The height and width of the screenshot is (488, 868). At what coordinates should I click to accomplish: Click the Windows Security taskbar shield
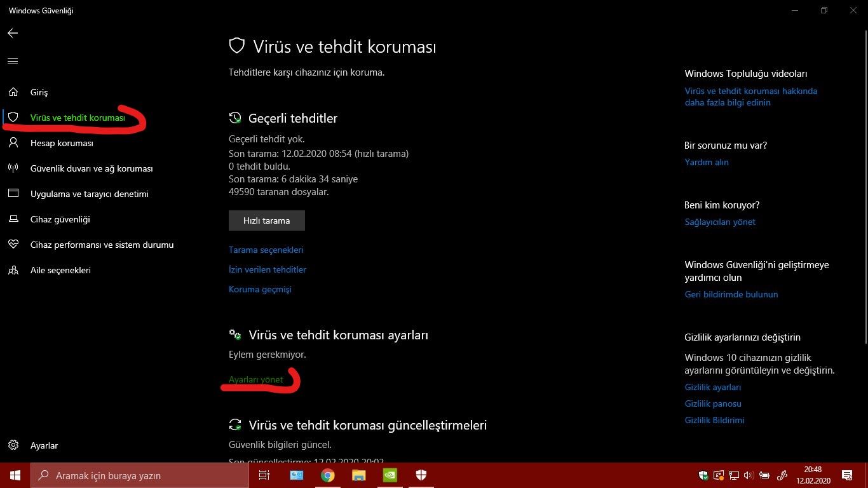pyautogui.click(x=421, y=475)
